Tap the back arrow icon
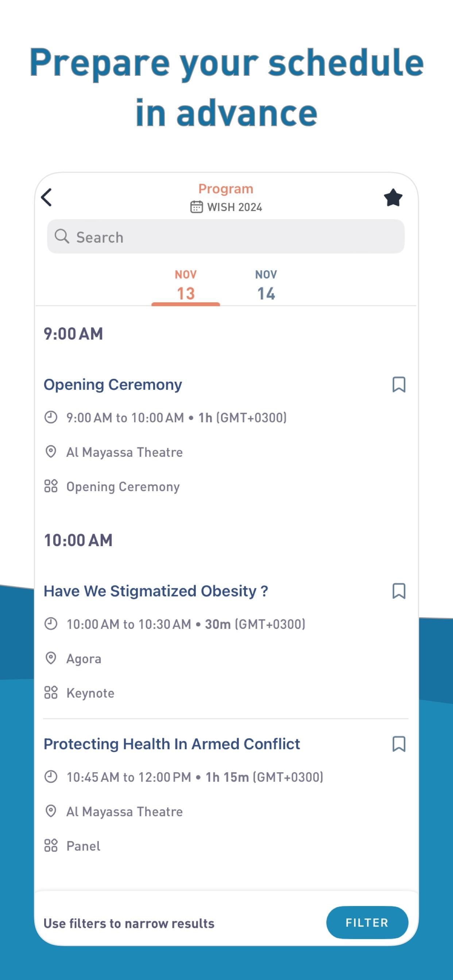This screenshot has height=980, width=453. (46, 198)
